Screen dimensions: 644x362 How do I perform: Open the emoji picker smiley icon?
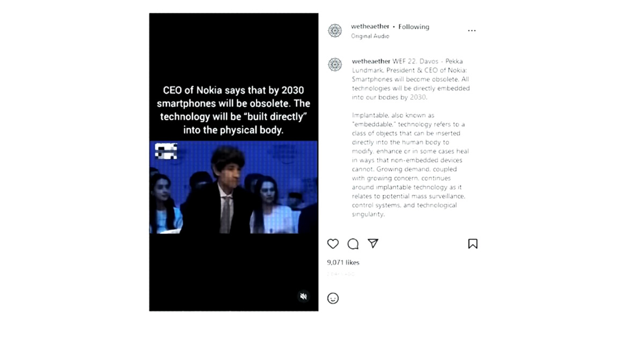pyautogui.click(x=333, y=298)
